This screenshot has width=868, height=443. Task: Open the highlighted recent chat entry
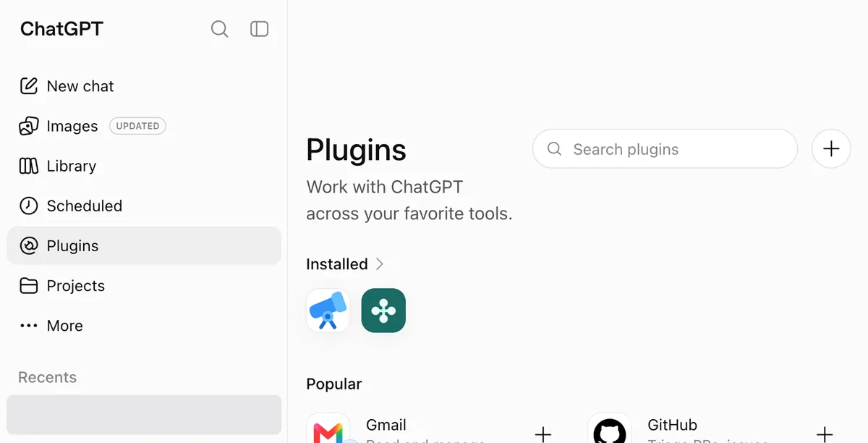coord(144,415)
